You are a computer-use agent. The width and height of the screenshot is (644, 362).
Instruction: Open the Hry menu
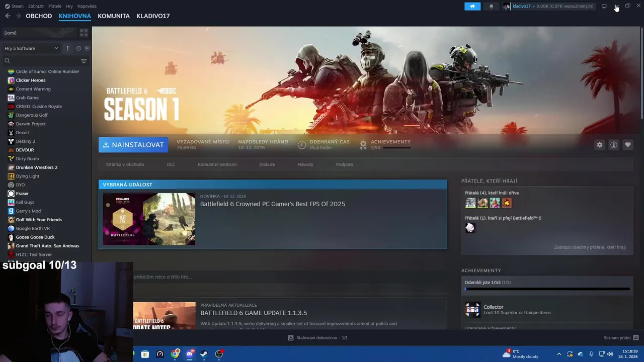[x=69, y=6]
